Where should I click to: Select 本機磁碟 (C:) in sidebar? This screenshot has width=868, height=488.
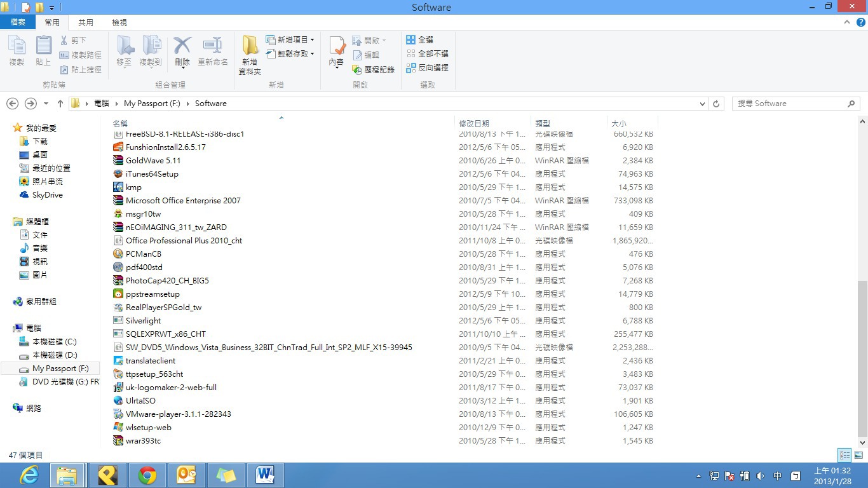click(48, 341)
